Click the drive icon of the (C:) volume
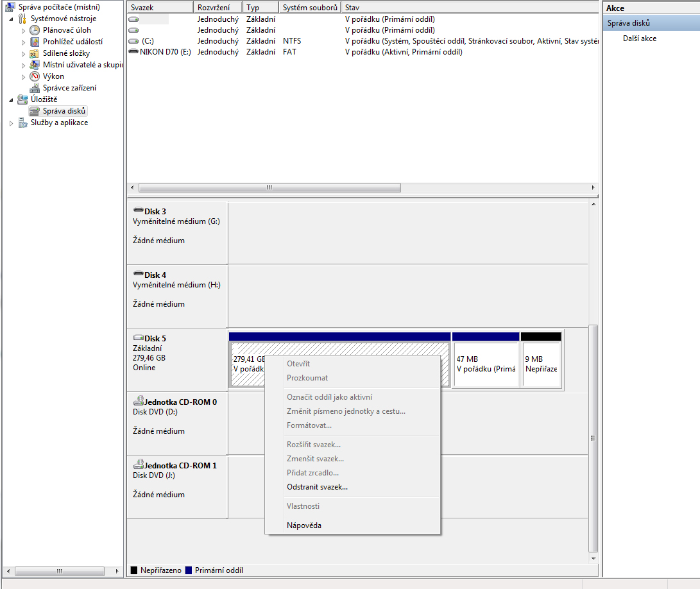Viewport: 700px width, 589px height. coord(133,41)
